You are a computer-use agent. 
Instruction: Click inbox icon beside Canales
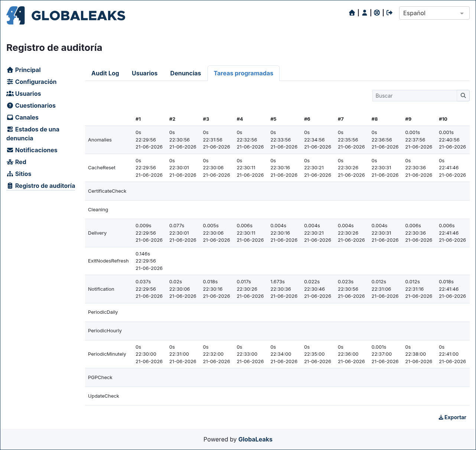tap(10, 117)
